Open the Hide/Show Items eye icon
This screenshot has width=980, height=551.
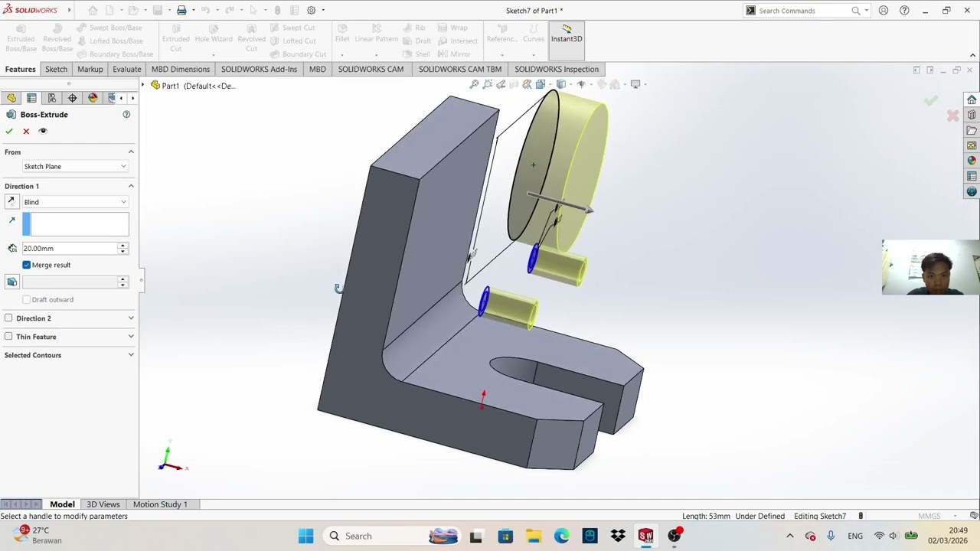(581, 84)
